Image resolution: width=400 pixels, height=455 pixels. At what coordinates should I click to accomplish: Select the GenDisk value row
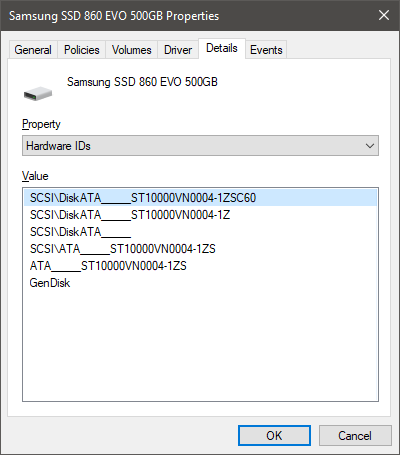tap(200, 283)
